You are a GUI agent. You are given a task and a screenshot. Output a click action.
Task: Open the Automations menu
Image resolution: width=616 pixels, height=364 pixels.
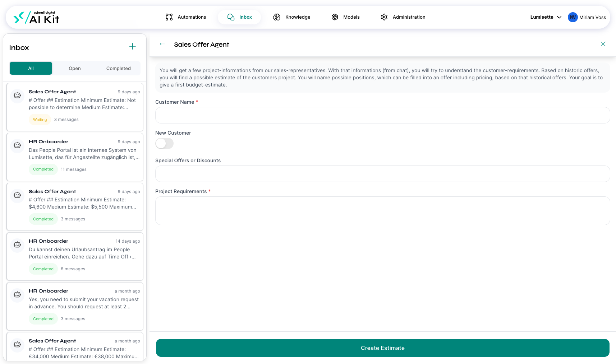[186, 17]
